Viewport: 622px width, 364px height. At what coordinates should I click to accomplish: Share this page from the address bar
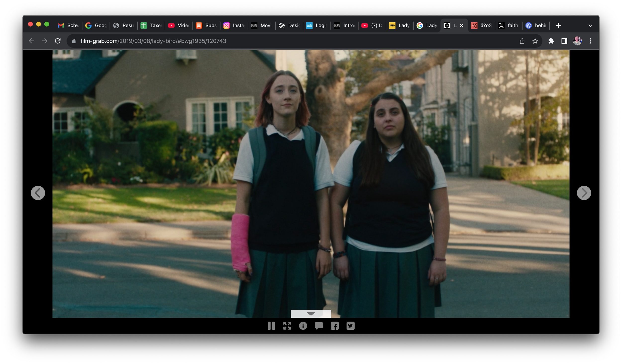pos(522,41)
